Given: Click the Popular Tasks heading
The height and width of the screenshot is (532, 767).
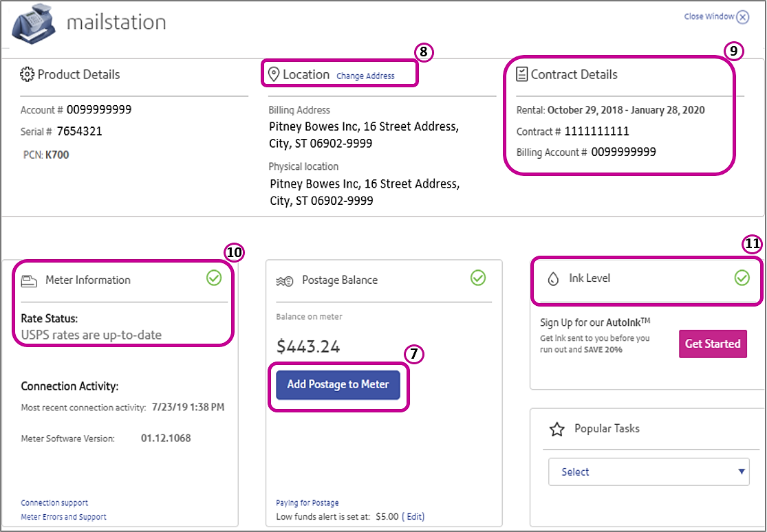Looking at the screenshot, I should tap(607, 429).
